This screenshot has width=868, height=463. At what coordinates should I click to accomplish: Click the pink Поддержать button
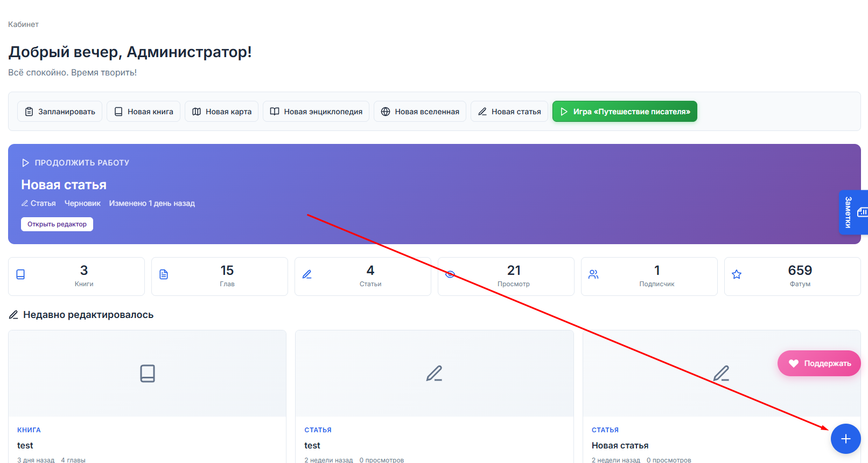[x=819, y=363]
